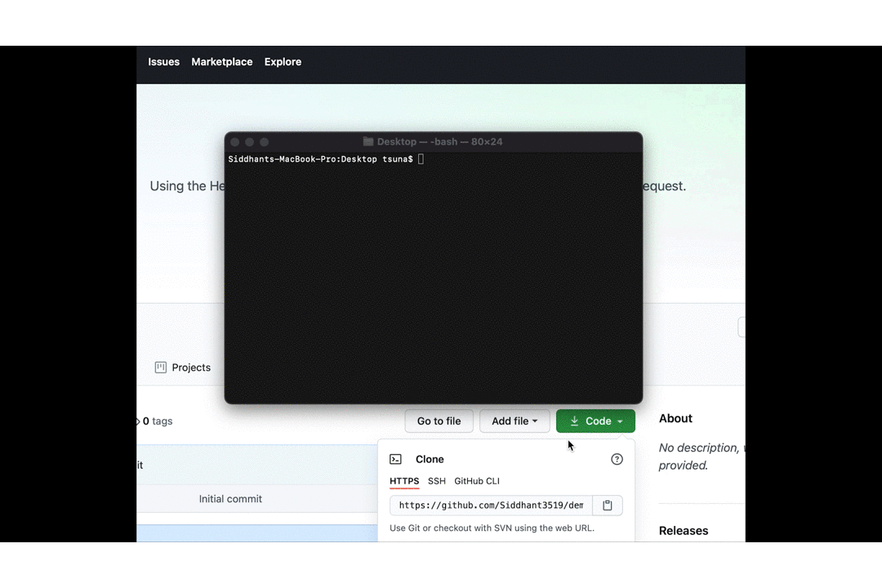The width and height of the screenshot is (882, 588).
Task: Select the HTTPS clone tab
Action: tap(404, 481)
